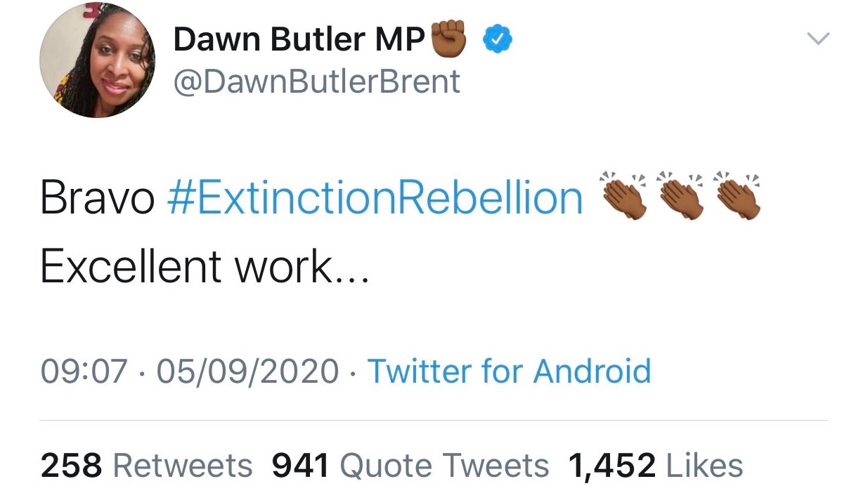Open the @DawnButlerBrent handle
Screen dimensions: 868x486
(316, 82)
